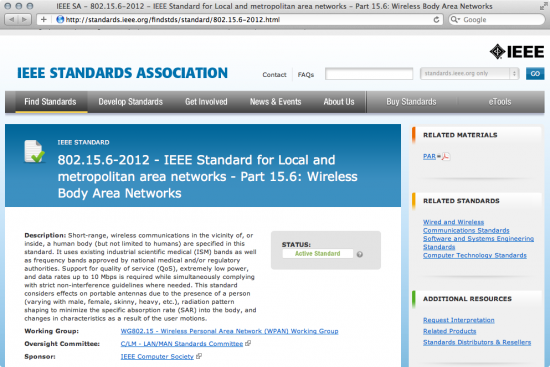This screenshot has width=550, height=367.
Task: Click the IEEE logo at top right
Action: click(517, 52)
